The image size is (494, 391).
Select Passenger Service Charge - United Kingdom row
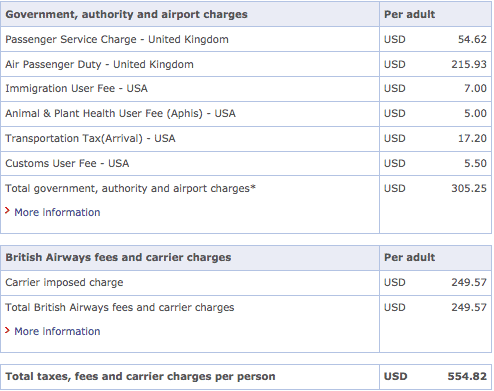(246, 39)
